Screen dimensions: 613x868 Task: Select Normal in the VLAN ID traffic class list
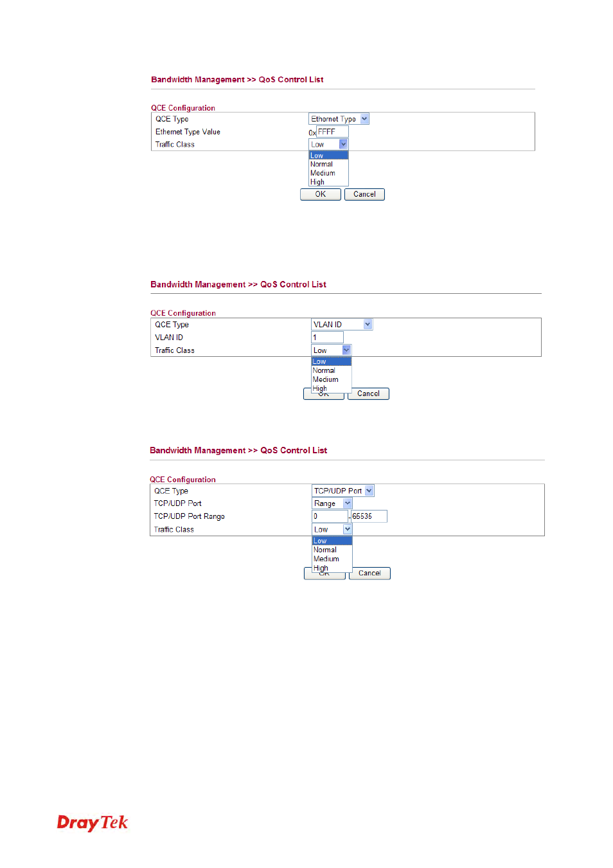pos(330,371)
